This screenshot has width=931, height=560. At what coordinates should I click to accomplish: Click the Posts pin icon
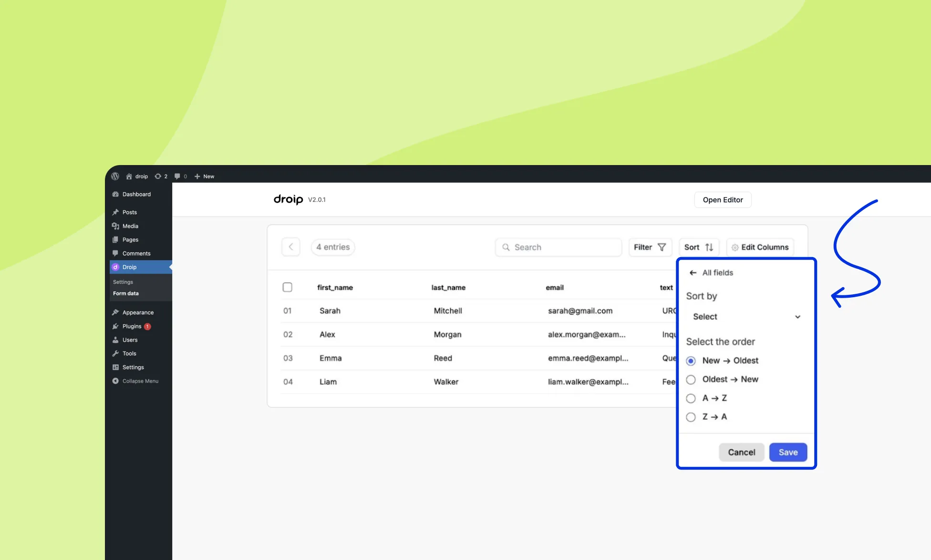[115, 212]
